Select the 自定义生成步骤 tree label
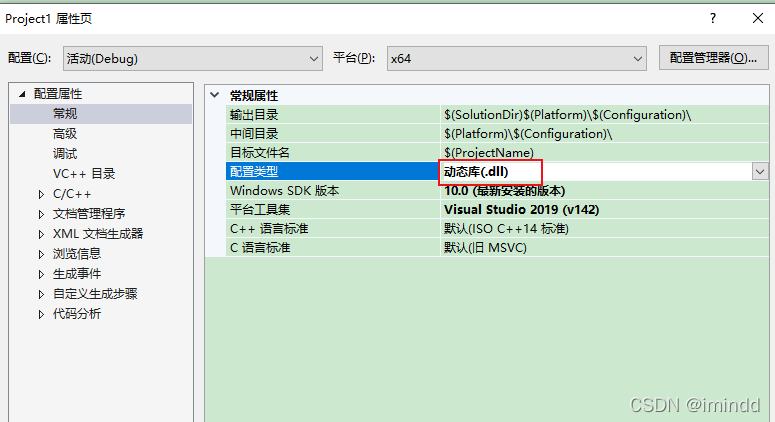This screenshot has height=422, width=775. 95,294
